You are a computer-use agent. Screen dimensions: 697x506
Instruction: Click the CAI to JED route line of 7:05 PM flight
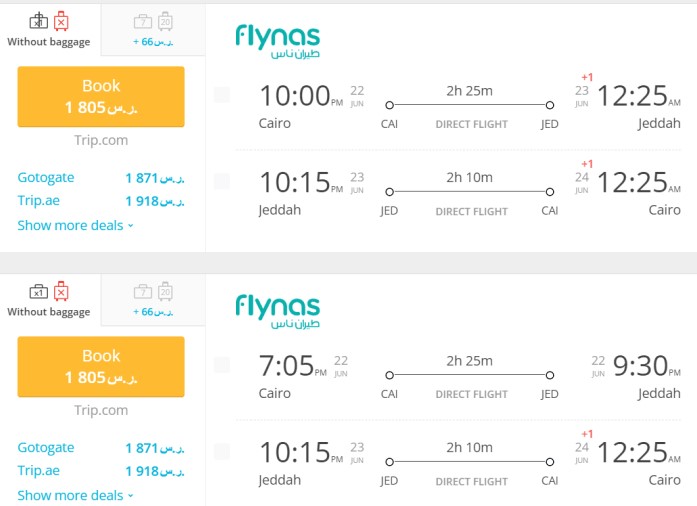pyautogui.click(x=469, y=375)
